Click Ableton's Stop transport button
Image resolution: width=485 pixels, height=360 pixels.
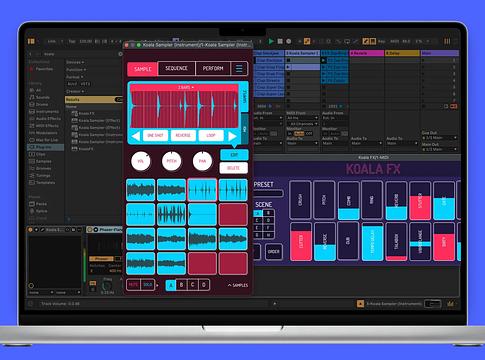[x=280, y=41]
